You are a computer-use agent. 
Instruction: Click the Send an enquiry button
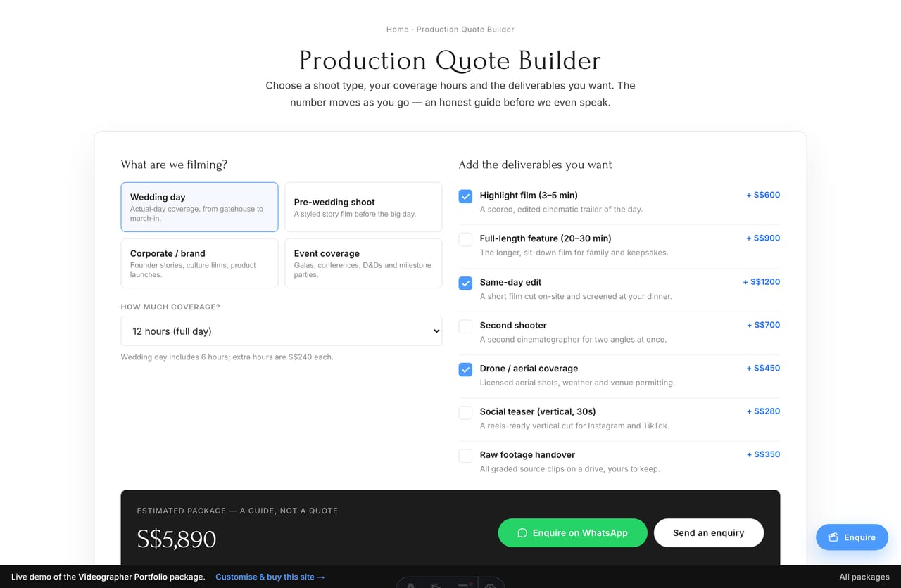pyautogui.click(x=709, y=533)
